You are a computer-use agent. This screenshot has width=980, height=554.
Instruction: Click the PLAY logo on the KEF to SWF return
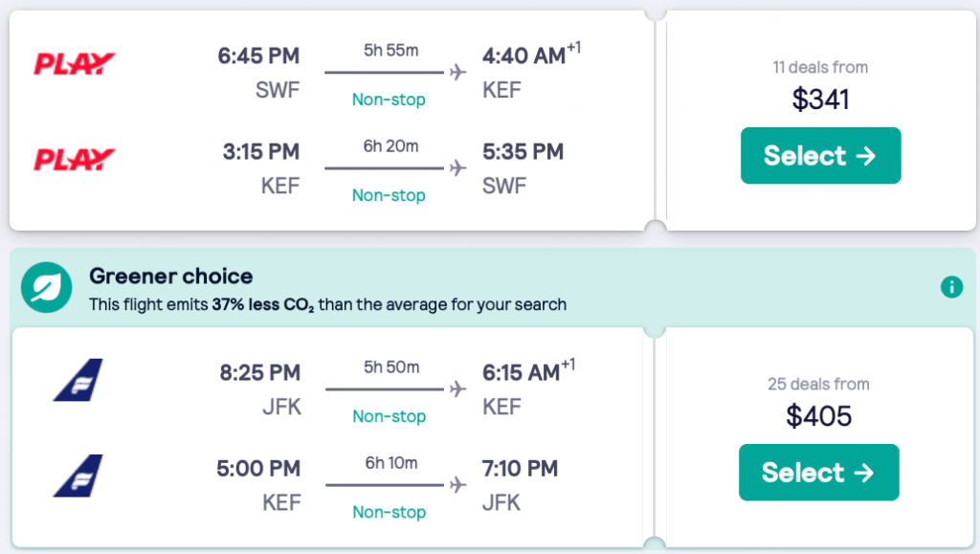(x=75, y=159)
